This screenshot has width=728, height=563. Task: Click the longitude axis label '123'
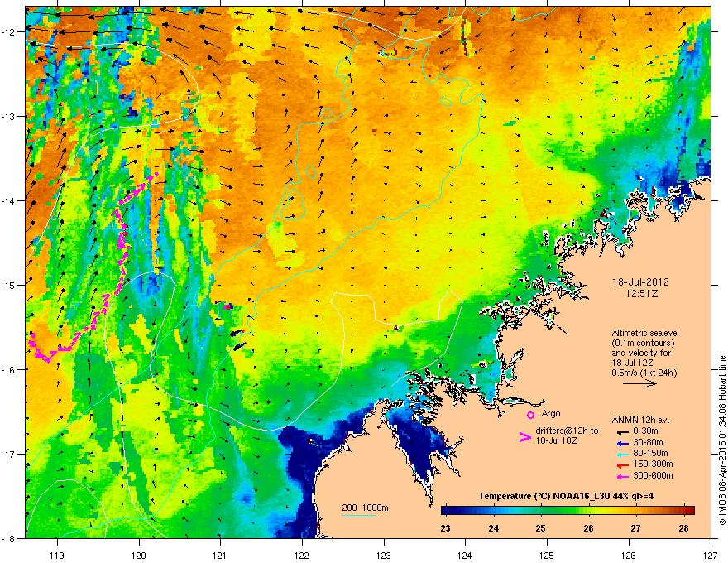[x=384, y=555]
